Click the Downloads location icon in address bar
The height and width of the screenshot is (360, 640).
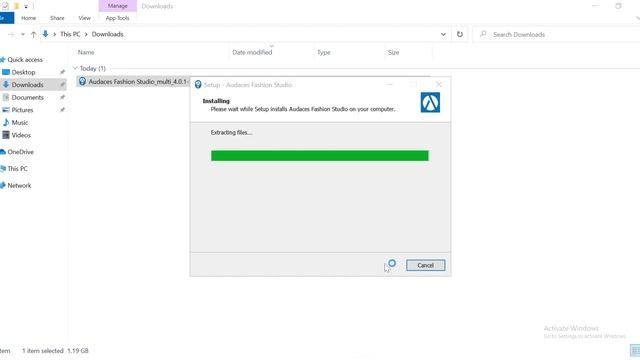tap(45, 34)
